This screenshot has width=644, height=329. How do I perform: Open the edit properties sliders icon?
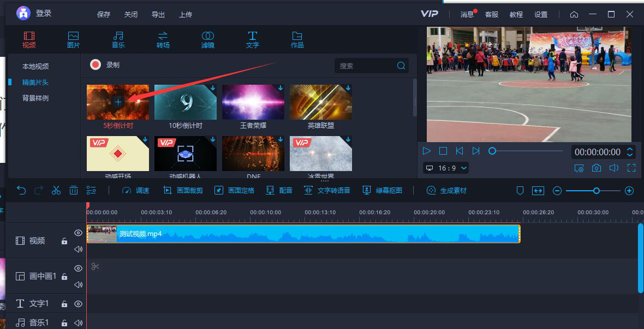[x=91, y=190]
